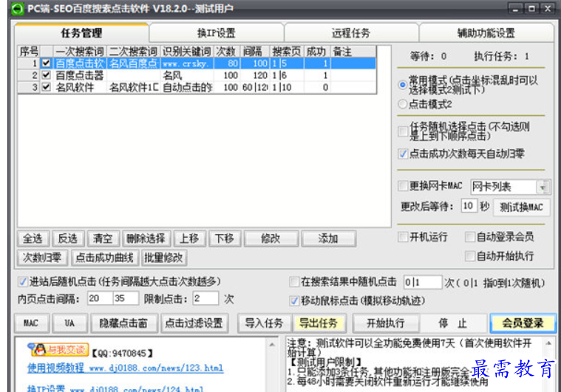Switch to 辅助功能设置 tab
Image resolution: width=561 pixels, height=392 pixels.
click(486, 33)
